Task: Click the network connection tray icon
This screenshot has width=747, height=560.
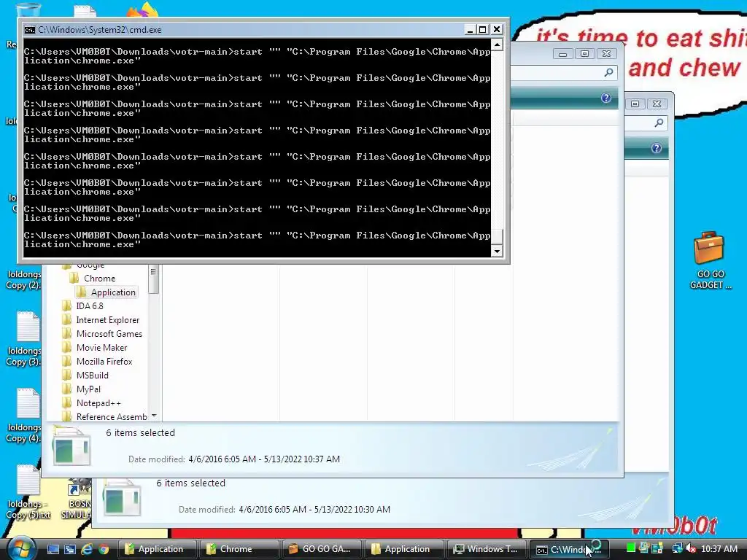Action: tap(677, 548)
